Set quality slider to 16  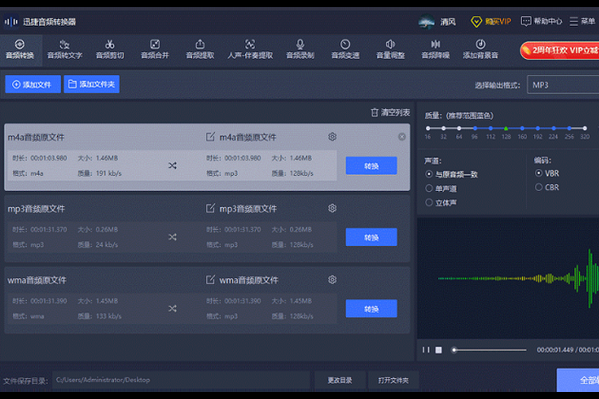pyautogui.click(x=428, y=128)
